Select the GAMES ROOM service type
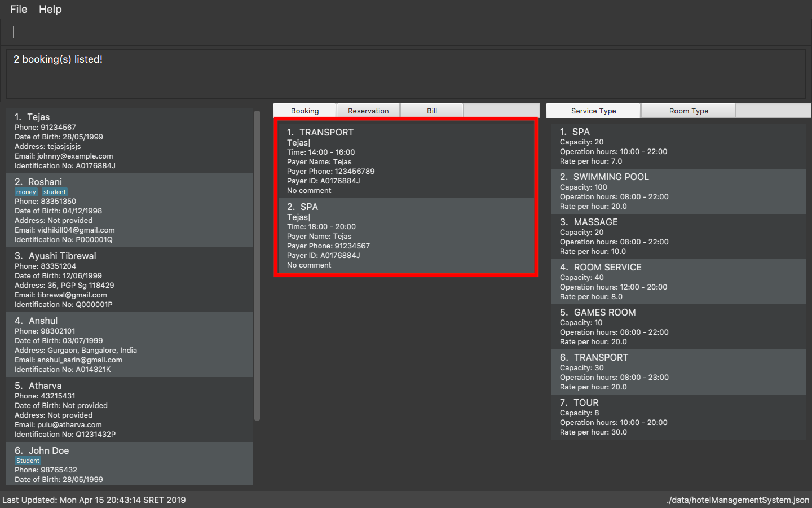 [678, 326]
